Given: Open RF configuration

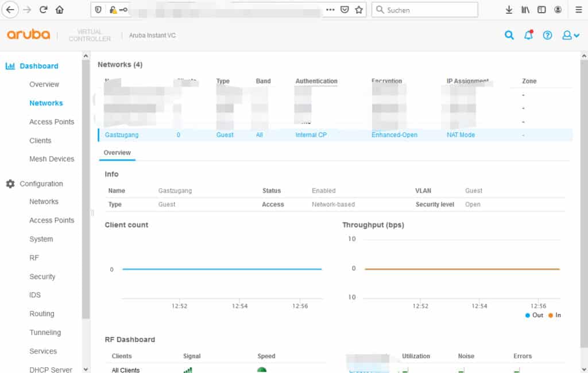Looking at the screenshot, I should (x=34, y=258).
